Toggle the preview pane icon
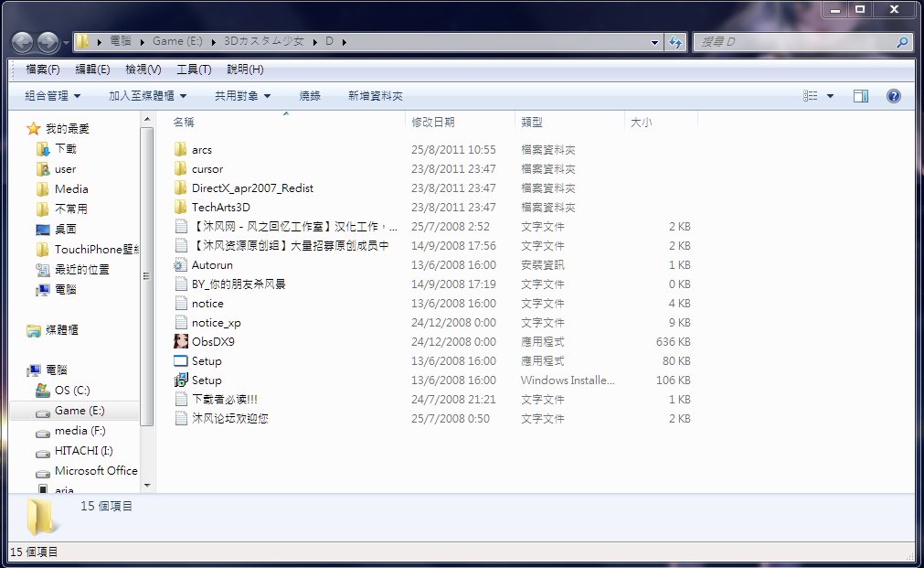924x568 pixels. pos(860,96)
